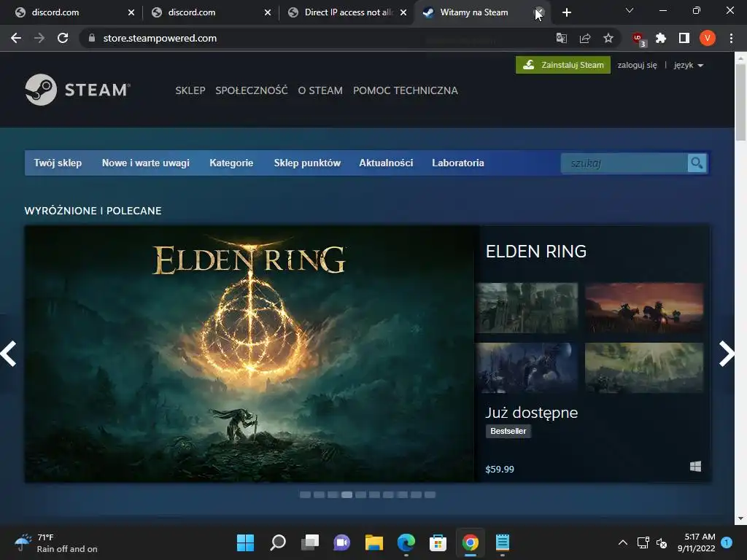Close the second discord.com tab
747x560 pixels.
pos(268,12)
